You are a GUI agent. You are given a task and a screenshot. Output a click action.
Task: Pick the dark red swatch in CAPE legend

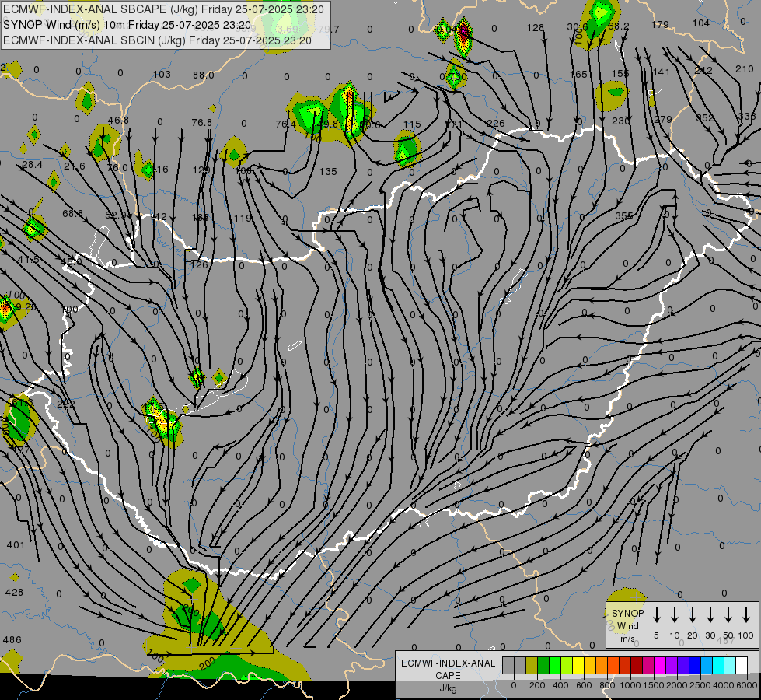pyautogui.click(x=637, y=666)
